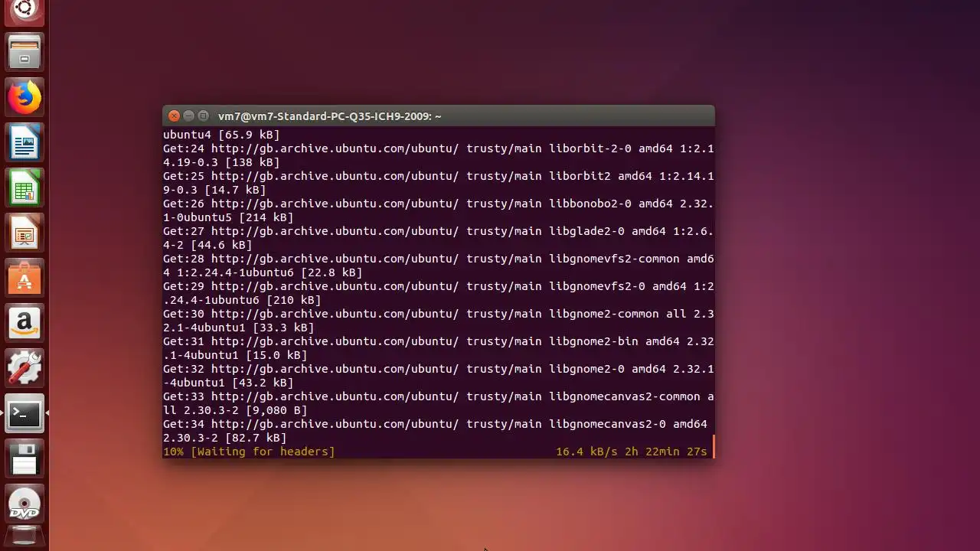980x551 pixels.
Task: Open LibreOffice Writer from the launcher
Action: (24, 143)
